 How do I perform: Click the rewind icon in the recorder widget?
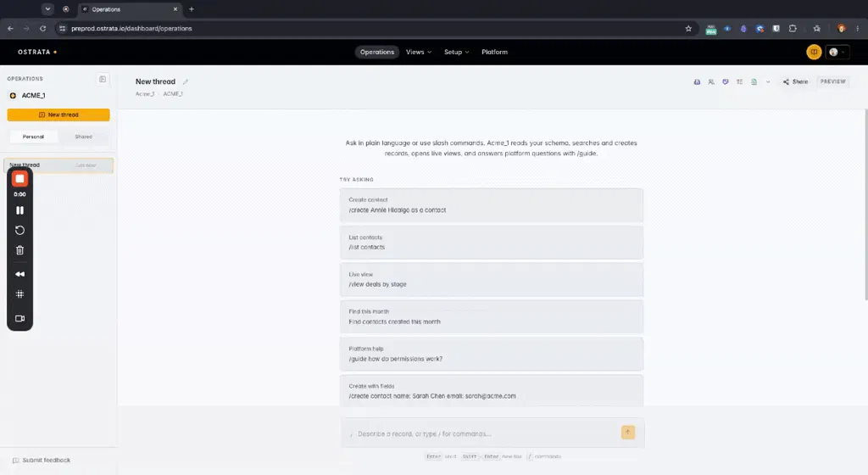[x=20, y=274]
